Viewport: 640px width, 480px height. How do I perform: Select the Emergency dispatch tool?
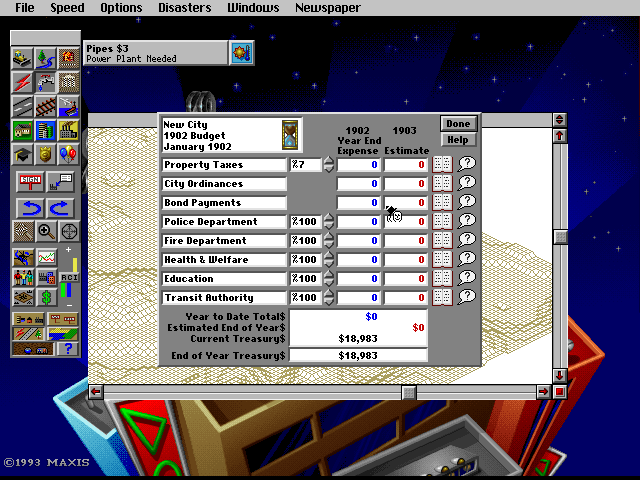[69, 59]
